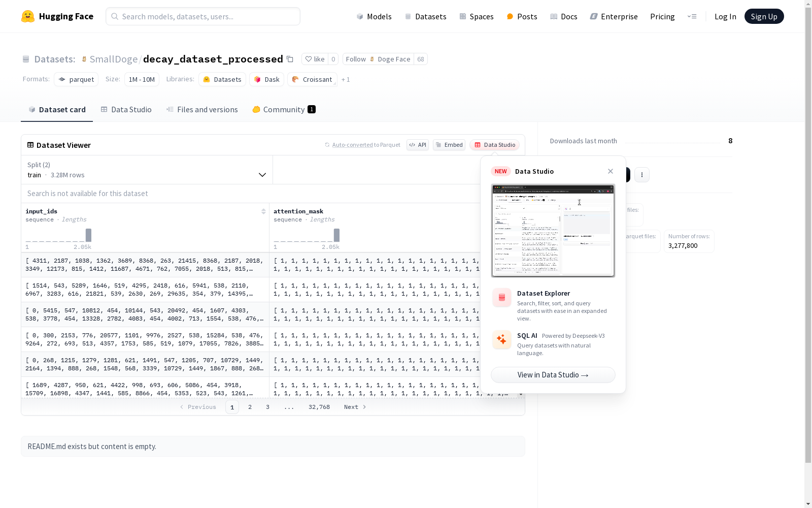Focus the main search models field
The height and width of the screenshot is (508, 812).
(203, 16)
